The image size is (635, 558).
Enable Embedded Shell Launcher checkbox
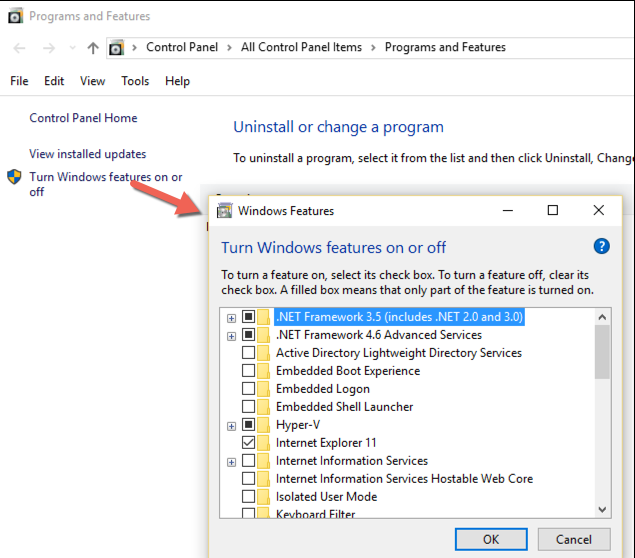[x=248, y=406]
